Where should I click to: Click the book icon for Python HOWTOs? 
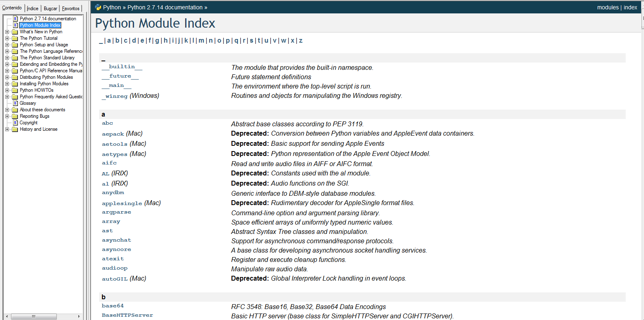point(15,90)
